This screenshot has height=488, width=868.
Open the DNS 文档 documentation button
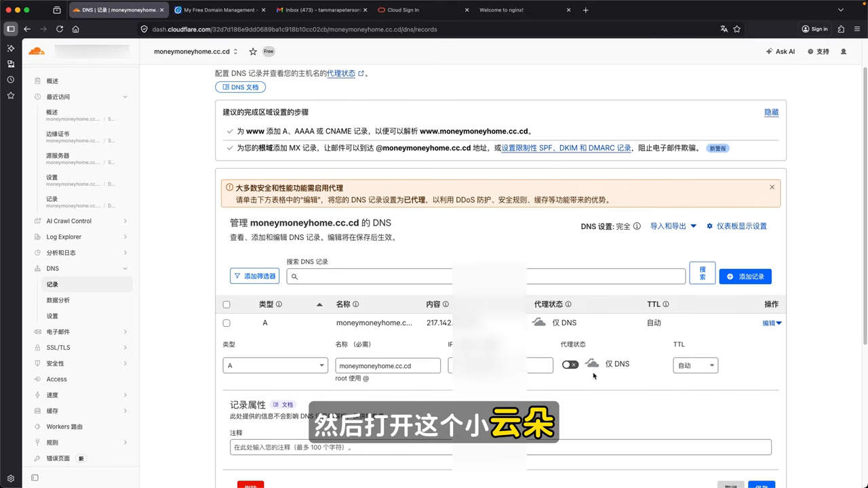pyautogui.click(x=240, y=87)
